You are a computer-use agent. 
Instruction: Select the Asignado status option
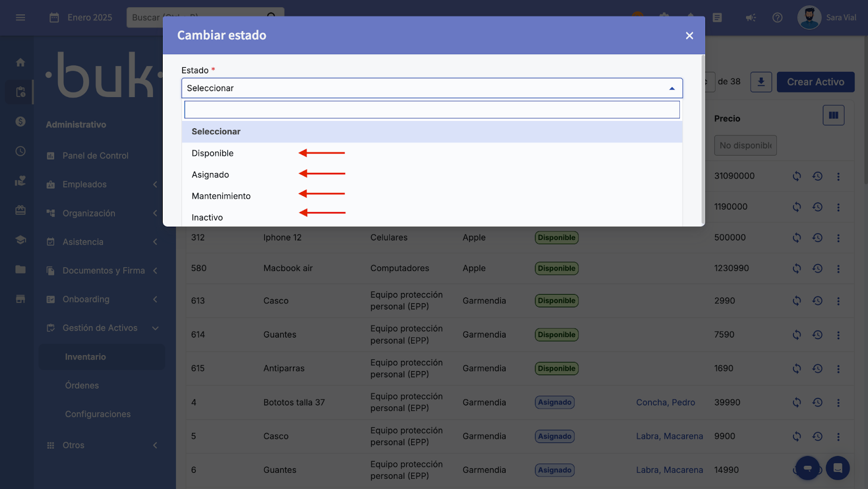[x=210, y=175]
